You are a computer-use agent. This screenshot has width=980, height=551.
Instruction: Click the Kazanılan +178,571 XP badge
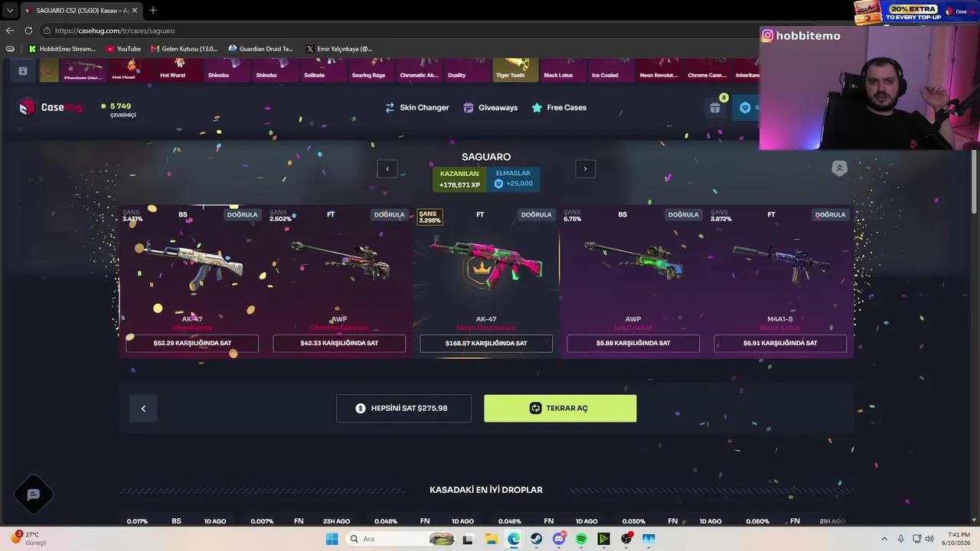coord(459,179)
